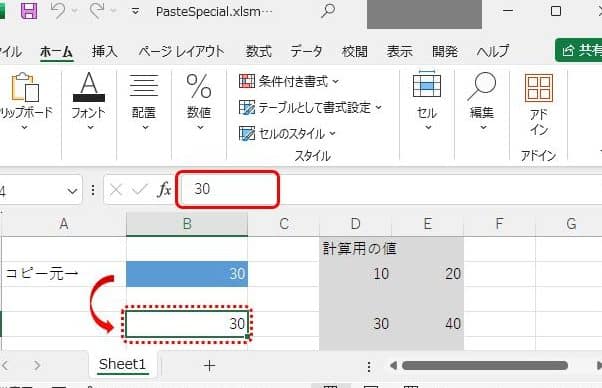Open the ホーム ribbon tab

tap(56, 51)
